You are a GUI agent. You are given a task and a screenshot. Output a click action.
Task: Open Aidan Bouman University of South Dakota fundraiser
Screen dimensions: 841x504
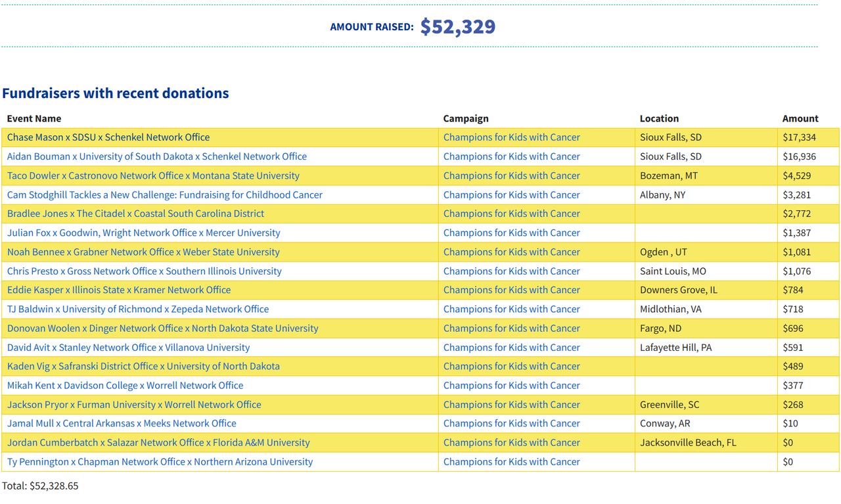(x=157, y=156)
